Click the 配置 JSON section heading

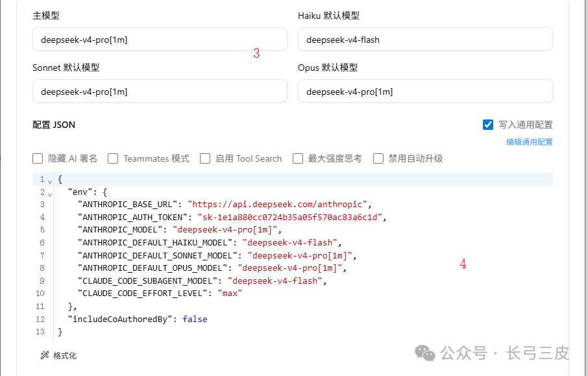click(54, 125)
